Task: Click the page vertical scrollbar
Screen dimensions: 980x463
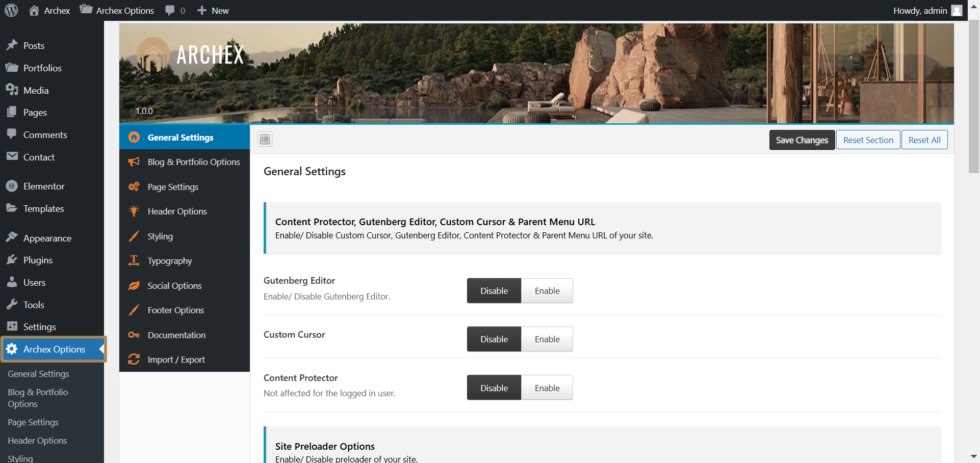Action: pyautogui.click(x=974, y=97)
